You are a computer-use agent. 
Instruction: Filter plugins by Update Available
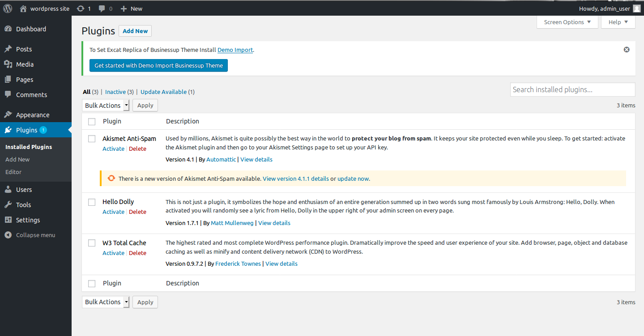(163, 92)
